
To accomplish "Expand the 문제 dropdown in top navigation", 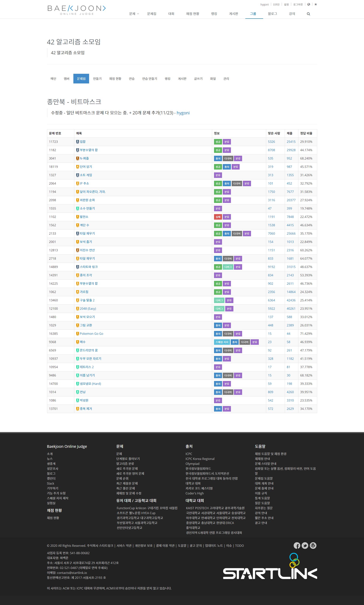I will click(x=134, y=14).
